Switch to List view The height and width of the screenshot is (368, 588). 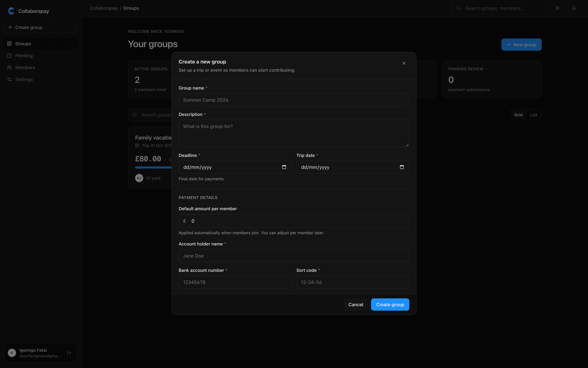click(x=534, y=115)
